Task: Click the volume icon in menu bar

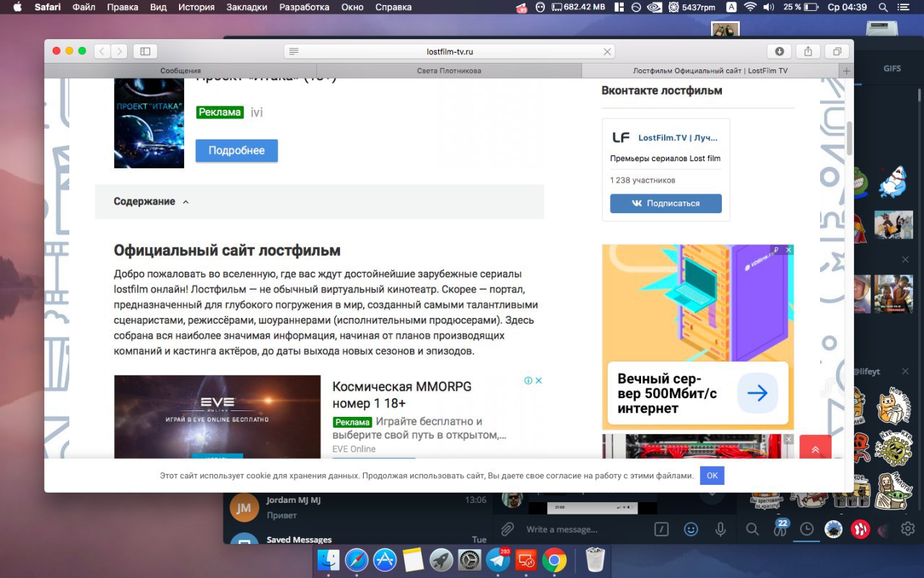Action: [768, 7]
